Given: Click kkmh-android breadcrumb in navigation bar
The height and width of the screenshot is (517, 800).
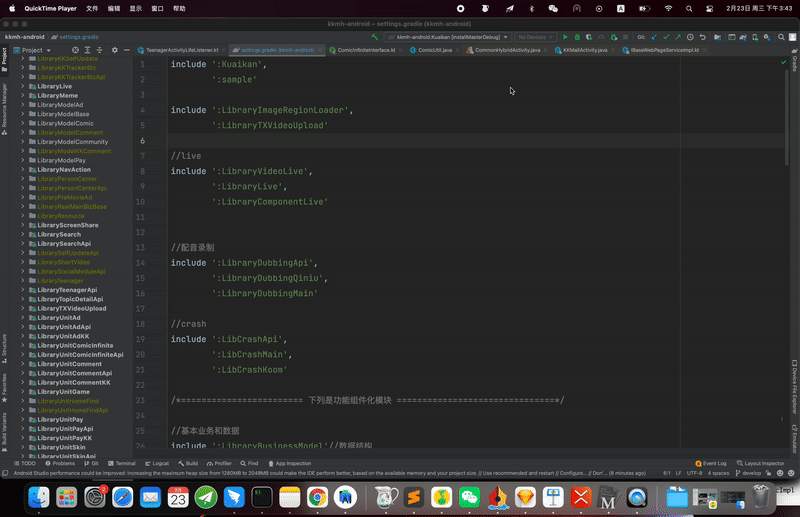Looking at the screenshot, I should [24, 37].
